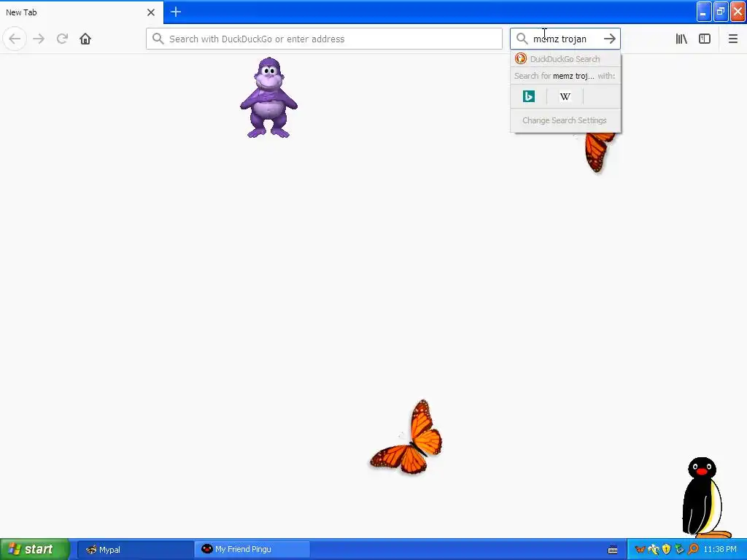
Task: Click Safely Remove Hardware tray icon
Action: [679, 550]
